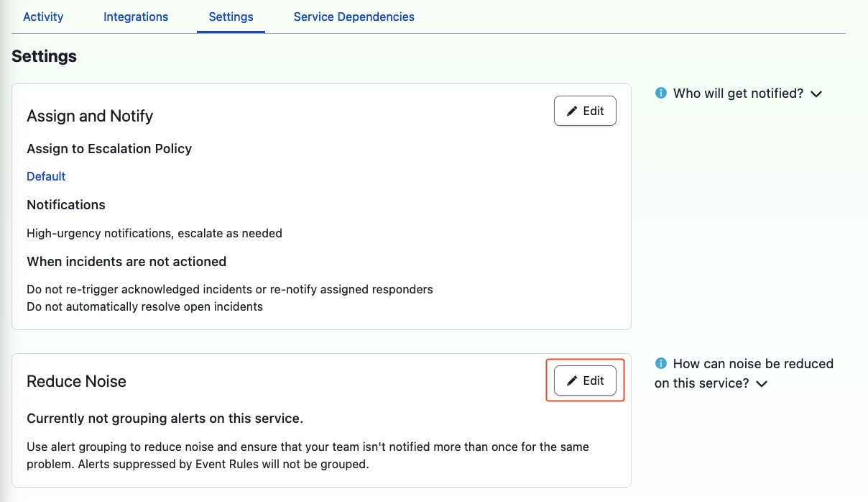Expand the noise reduction help chevron
The width and height of the screenshot is (868, 502).
pos(762,384)
